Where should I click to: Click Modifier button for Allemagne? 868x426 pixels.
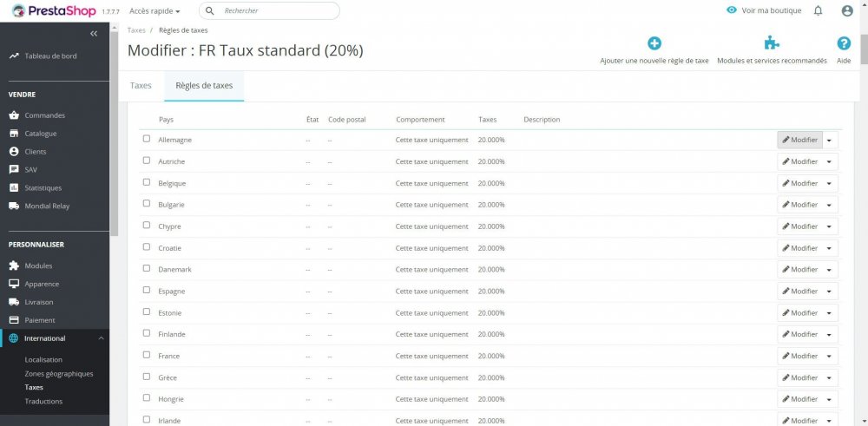[x=800, y=140]
